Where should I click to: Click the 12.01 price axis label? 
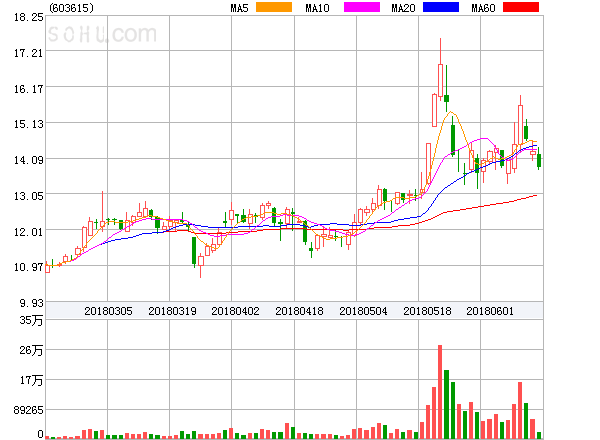tap(29, 232)
